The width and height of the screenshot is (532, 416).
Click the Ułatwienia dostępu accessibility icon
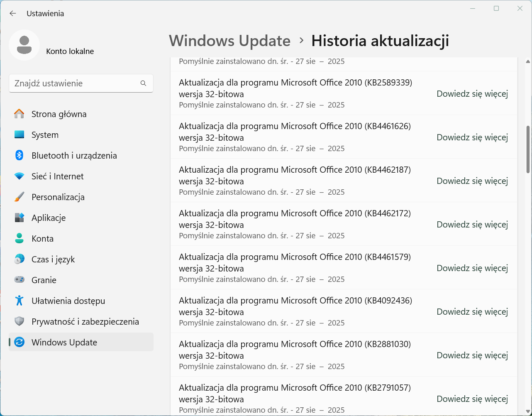[x=19, y=301]
